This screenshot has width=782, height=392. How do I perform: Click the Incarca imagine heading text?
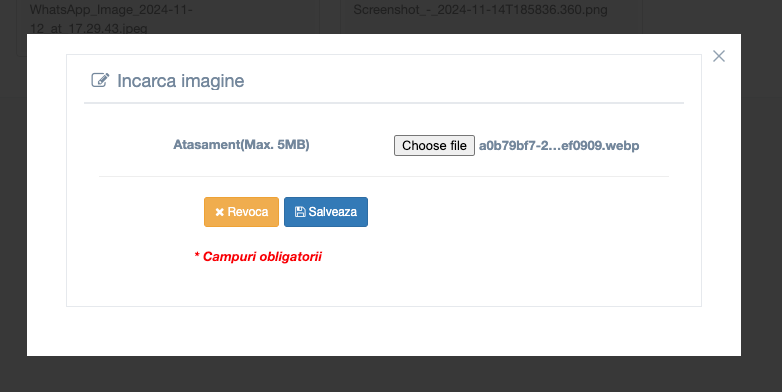click(181, 81)
